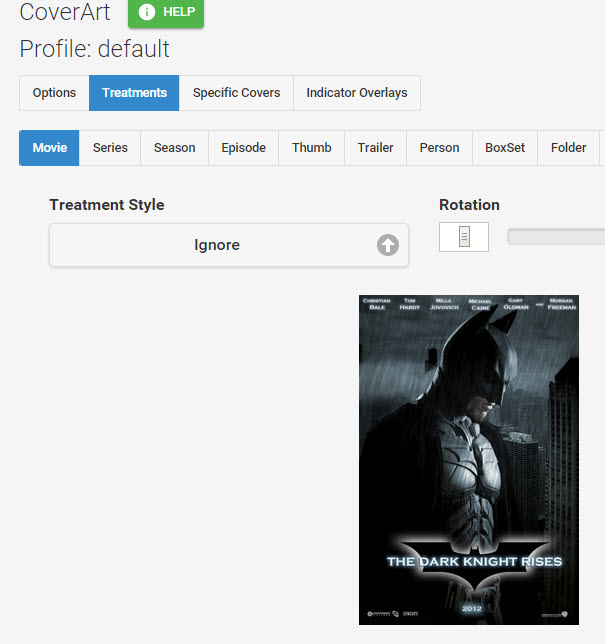Select the BoxSet treatment tab
Screen dimensions: 605x644
pyautogui.click(x=505, y=148)
